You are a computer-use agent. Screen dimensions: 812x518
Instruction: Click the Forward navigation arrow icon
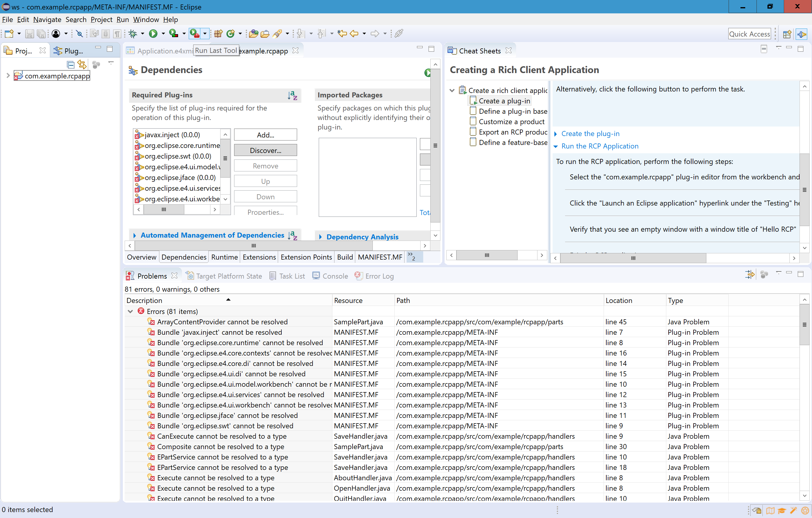point(375,33)
